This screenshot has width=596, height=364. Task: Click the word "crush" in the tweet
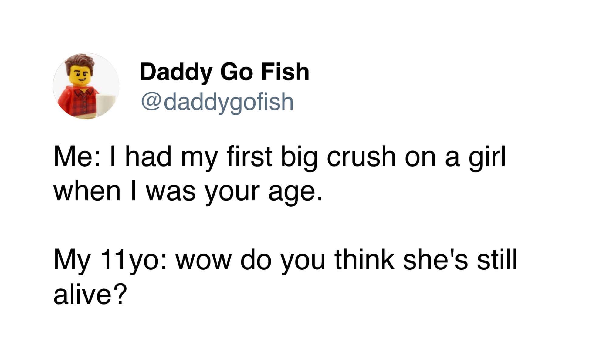[x=361, y=158]
